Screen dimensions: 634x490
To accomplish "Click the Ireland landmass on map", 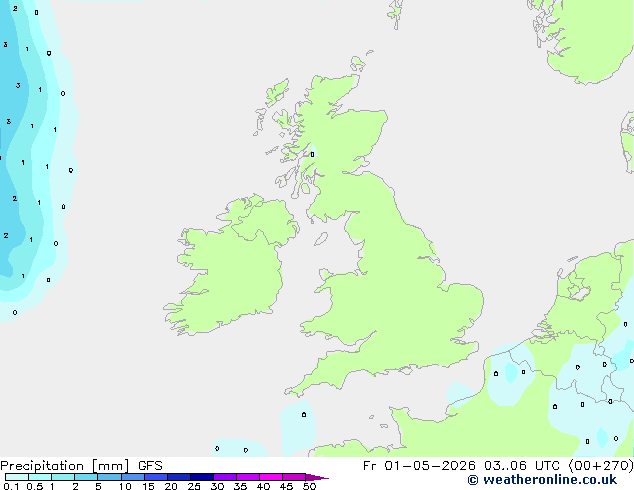I will coord(230,267).
